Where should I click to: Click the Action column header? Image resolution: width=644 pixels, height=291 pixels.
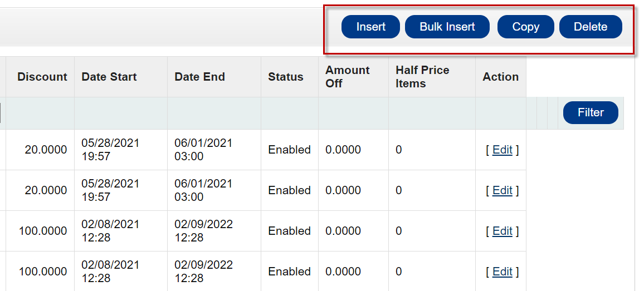pos(501,77)
